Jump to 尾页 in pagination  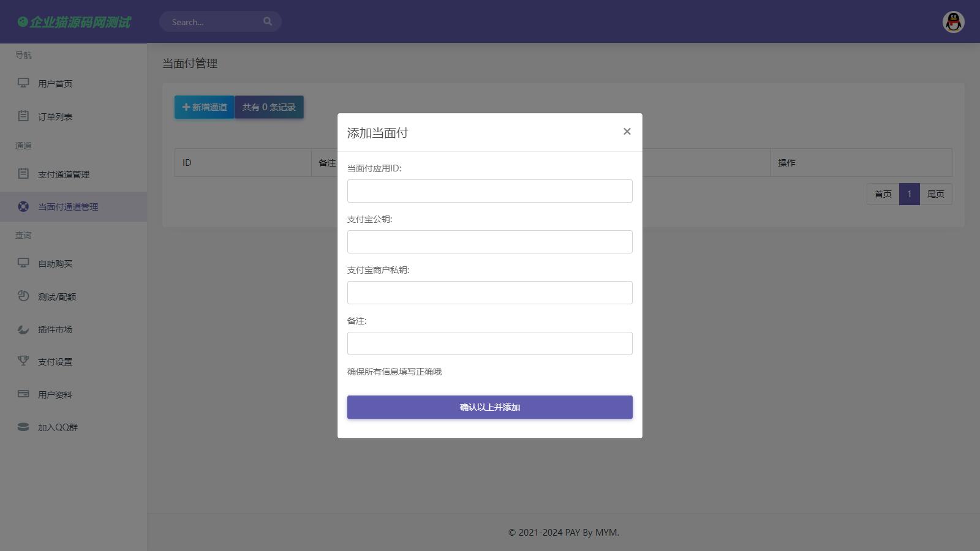point(935,194)
